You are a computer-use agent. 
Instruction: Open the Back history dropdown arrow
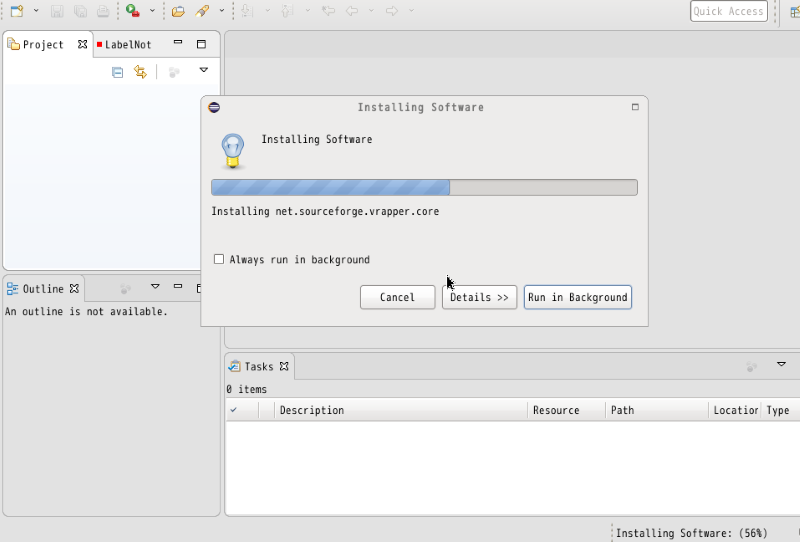pos(371,11)
